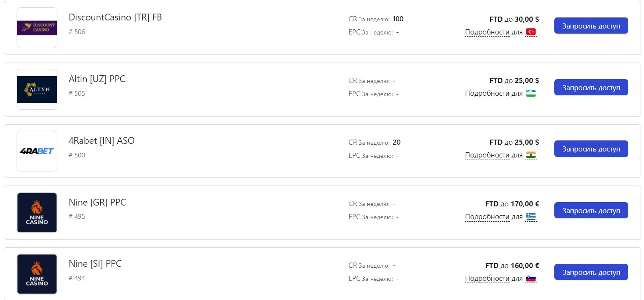Viewport: 644px width, 300px height.
Task: Click the Turkey flag icon
Action: pyautogui.click(x=531, y=32)
